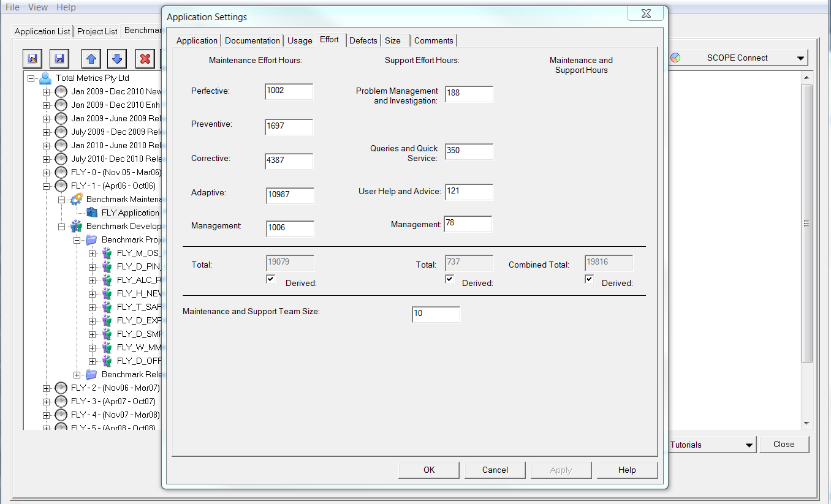
Task: Click the blue up arrow toolbar icon
Action: pyautogui.click(x=91, y=58)
